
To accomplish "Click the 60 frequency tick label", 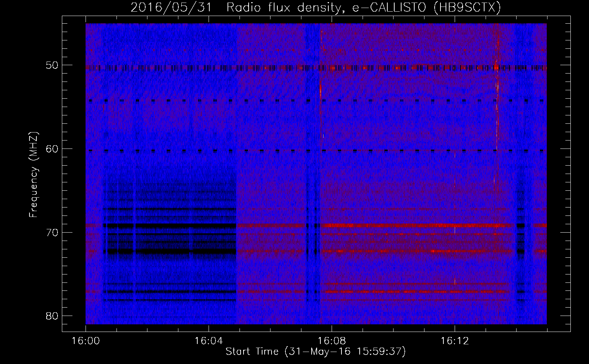I will coord(52,149).
